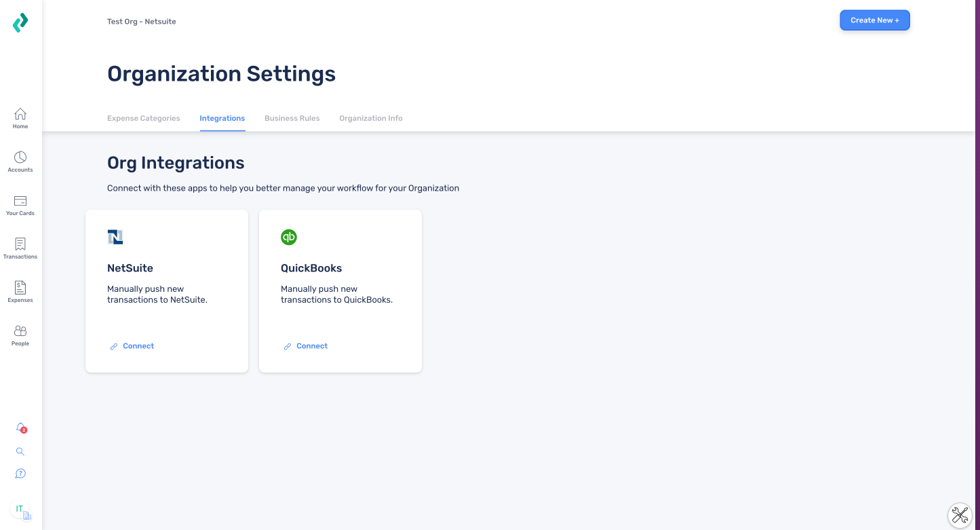Open the notifications bell
980x530 pixels.
20,428
